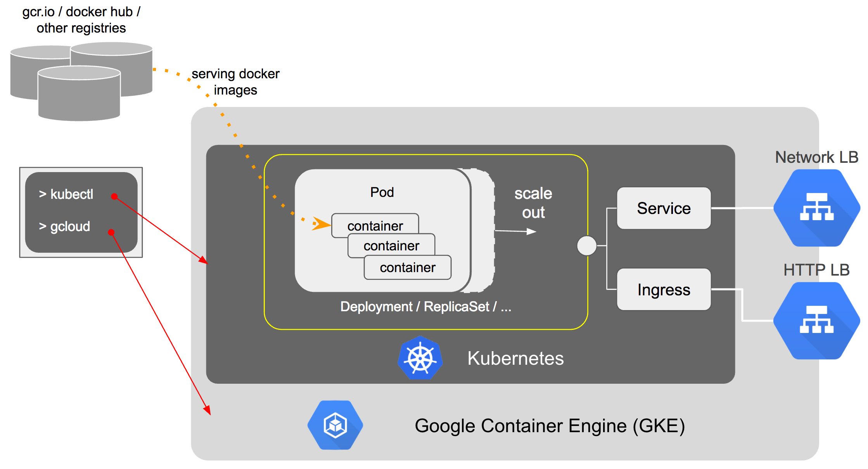
Task: Select the Network LB hexagon icon
Action: pyautogui.click(x=816, y=208)
